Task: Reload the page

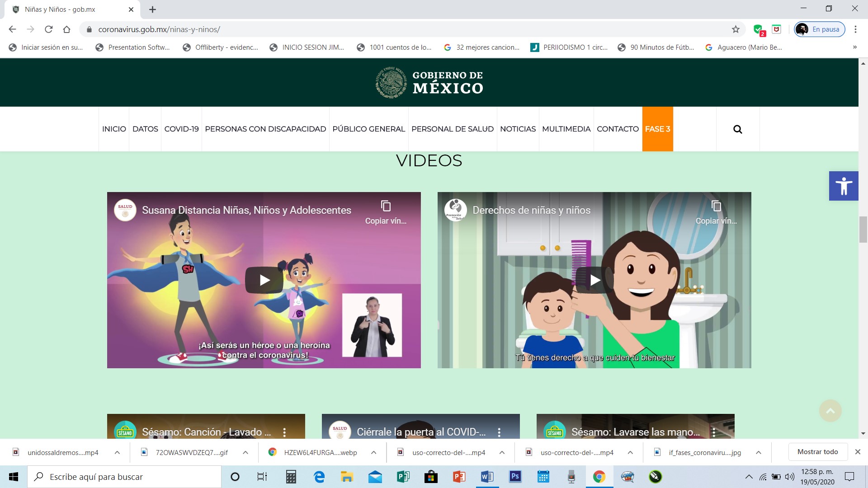Action: point(49,29)
